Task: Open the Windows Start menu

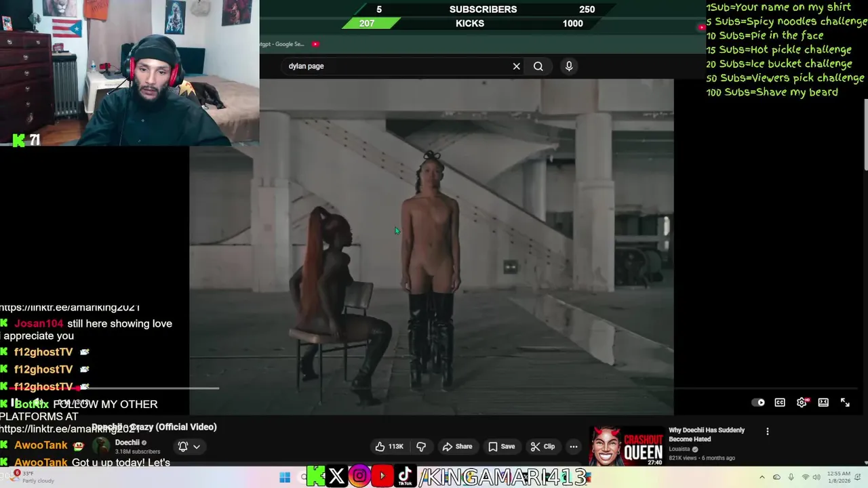Action: [285, 477]
